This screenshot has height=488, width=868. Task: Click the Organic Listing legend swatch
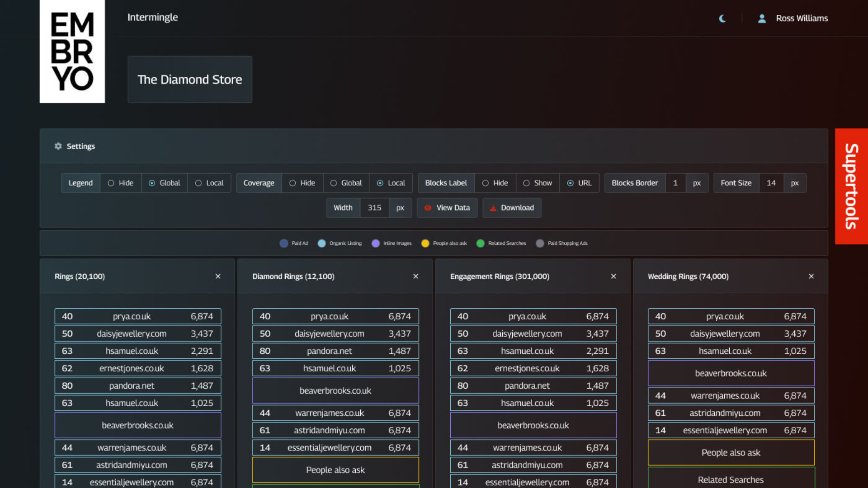point(321,243)
